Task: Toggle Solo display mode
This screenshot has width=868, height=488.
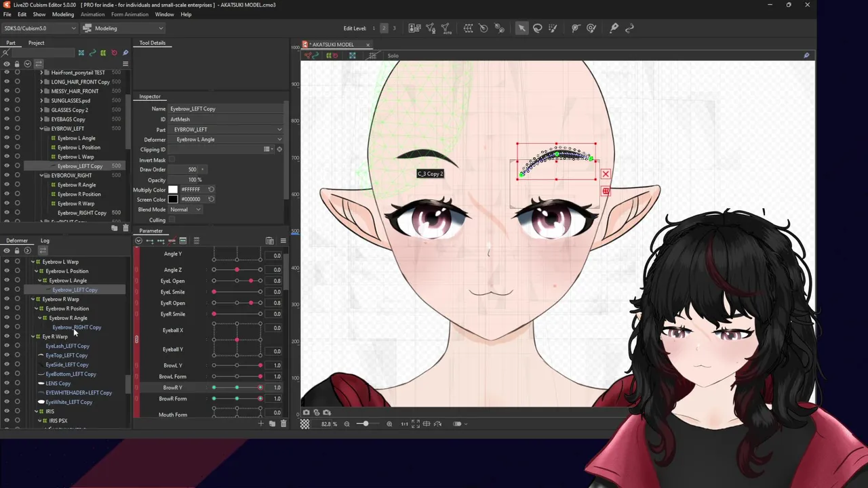Action: click(x=393, y=56)
